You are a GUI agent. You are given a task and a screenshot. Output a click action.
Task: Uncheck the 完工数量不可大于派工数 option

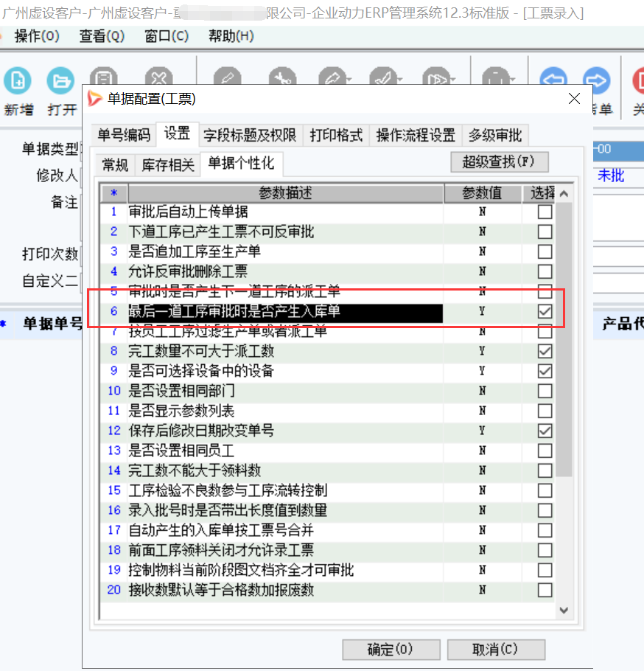[x=544, y=351]
